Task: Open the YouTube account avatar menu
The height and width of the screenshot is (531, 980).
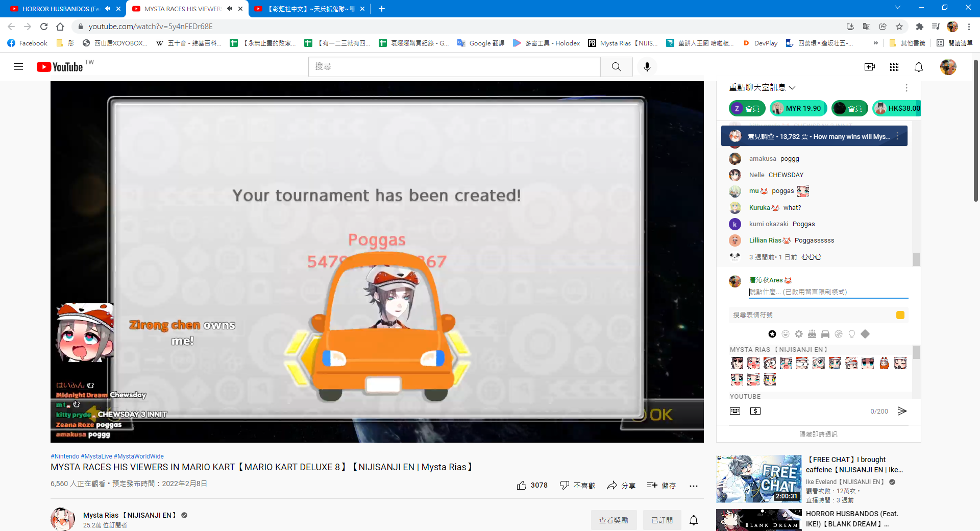Action: [x=948, y=67]
